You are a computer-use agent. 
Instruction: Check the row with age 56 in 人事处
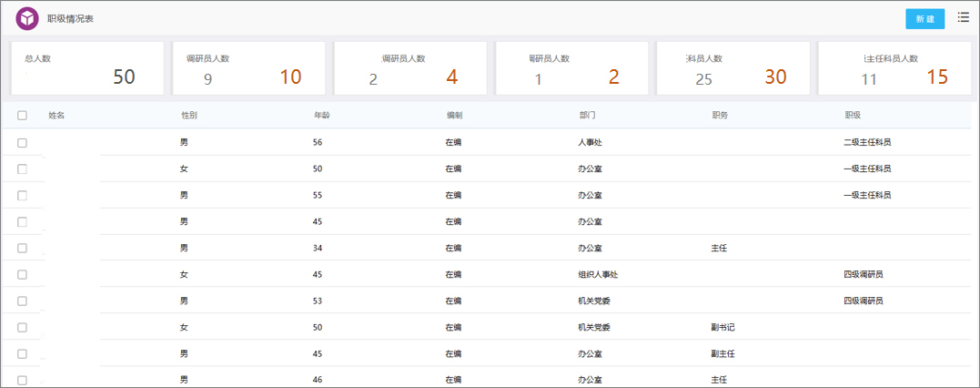coord(22,143)
